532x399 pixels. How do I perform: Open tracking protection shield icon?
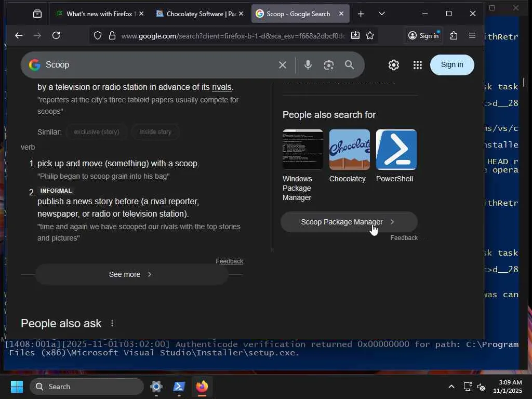tap(98, 36)
